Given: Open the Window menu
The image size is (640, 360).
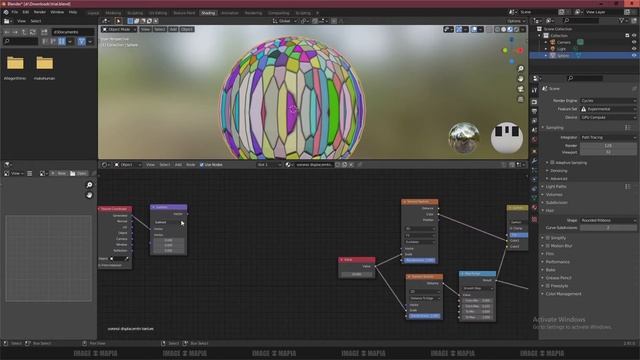Looking at the screenshot, I should (57, 12).
